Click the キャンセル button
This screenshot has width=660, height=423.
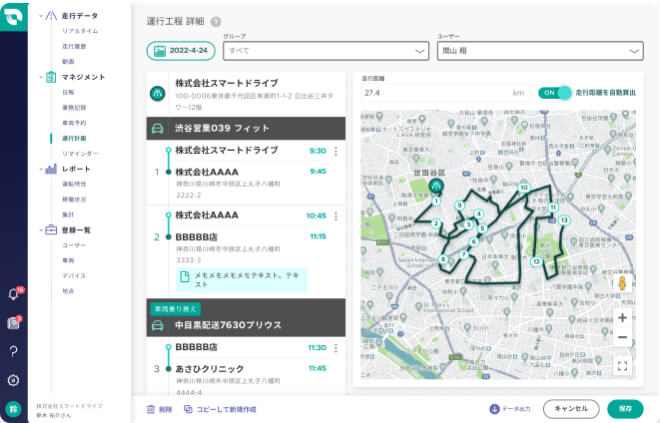pos(571,409)
